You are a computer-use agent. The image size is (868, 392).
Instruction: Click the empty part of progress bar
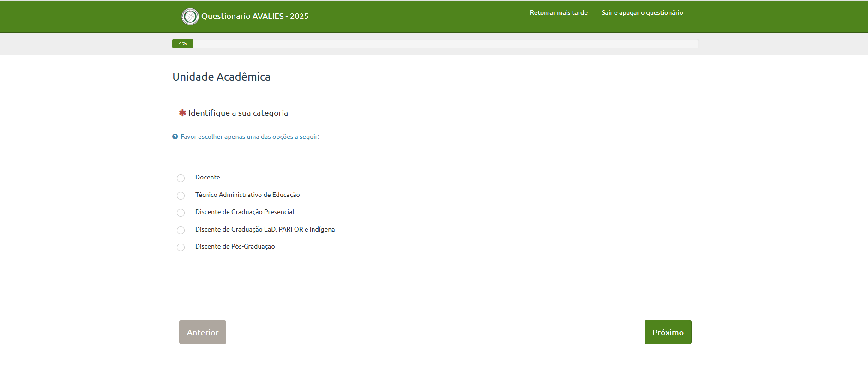click(443, 44)
